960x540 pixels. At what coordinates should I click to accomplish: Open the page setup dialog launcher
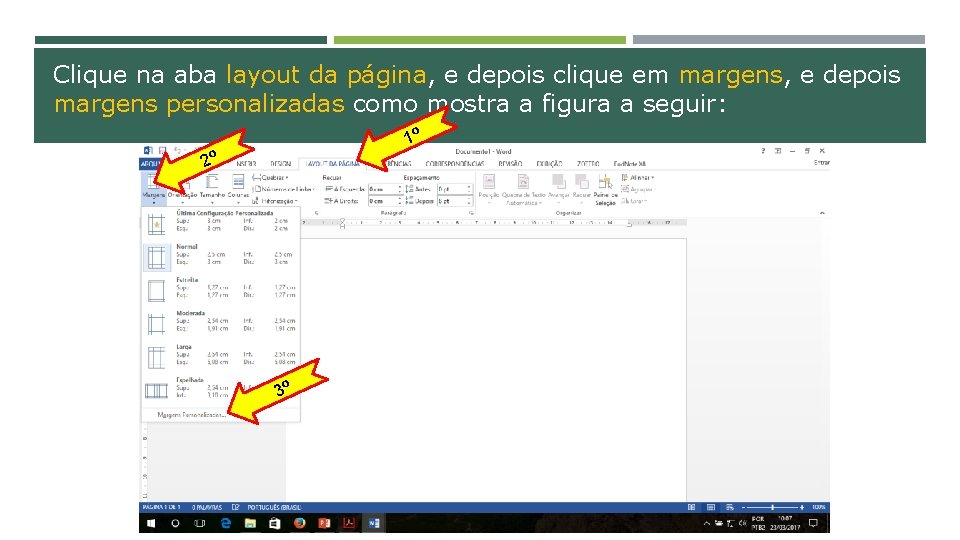point(317,213)
